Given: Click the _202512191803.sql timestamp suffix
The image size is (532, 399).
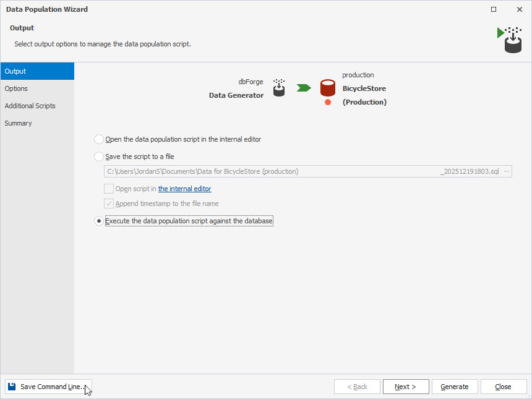Looking at the screenshot, I should 470,171.
